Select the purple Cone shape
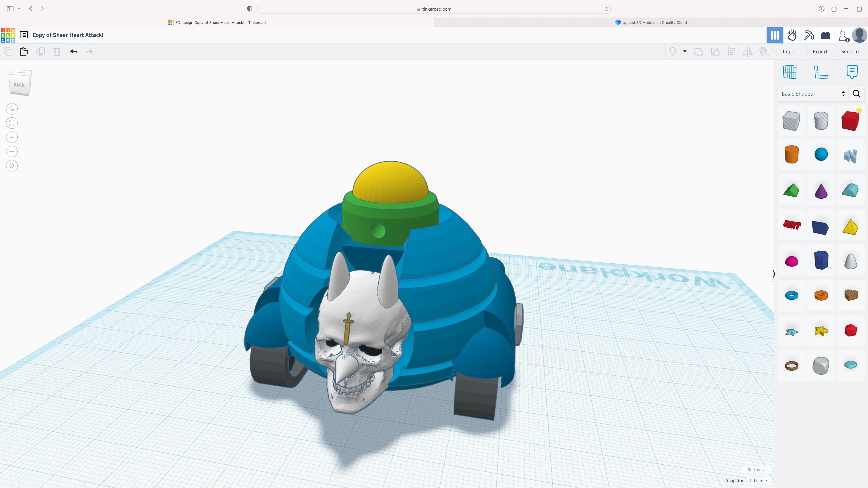Image resolution: width=868 pixels, height=488 pixels. 821,191
